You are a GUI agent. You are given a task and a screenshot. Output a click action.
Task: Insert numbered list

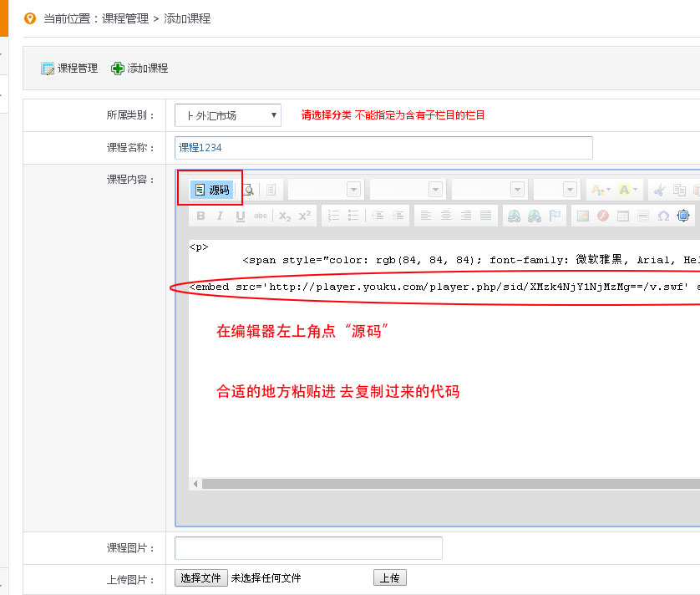333,216
